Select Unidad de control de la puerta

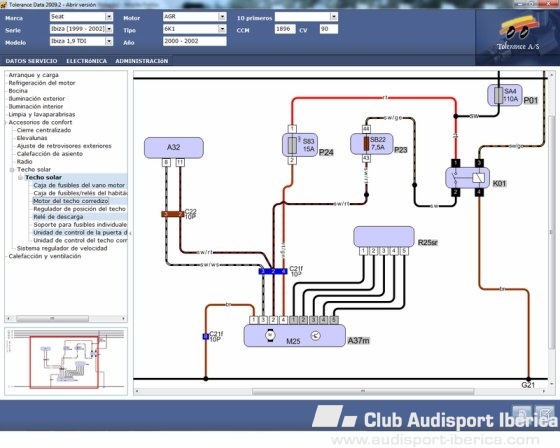pos(80,233)
